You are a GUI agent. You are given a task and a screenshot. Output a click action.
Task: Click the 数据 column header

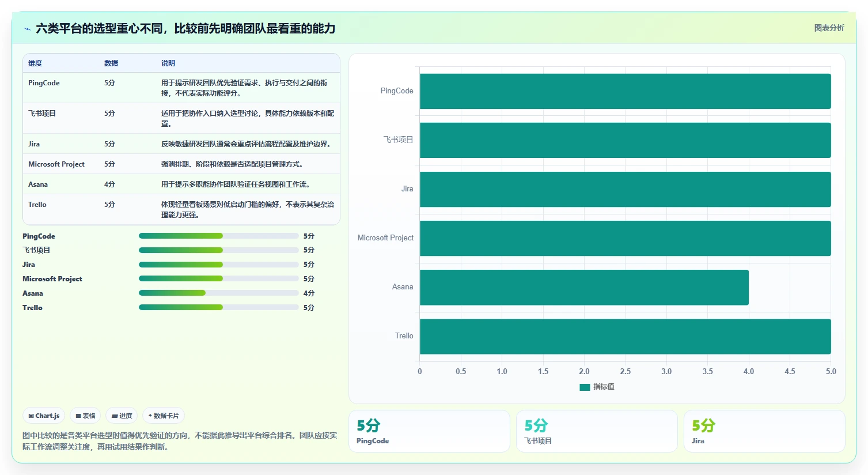[111, 63]
